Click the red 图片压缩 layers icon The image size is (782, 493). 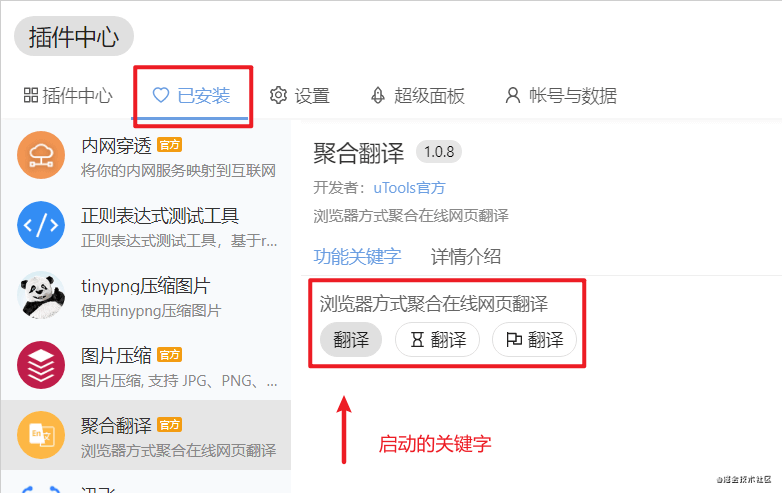click(x=41, y=365)
